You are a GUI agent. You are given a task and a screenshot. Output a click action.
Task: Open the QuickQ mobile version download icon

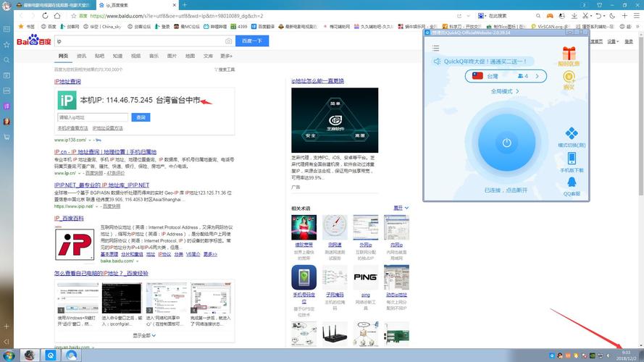click(x=572, y=158)
